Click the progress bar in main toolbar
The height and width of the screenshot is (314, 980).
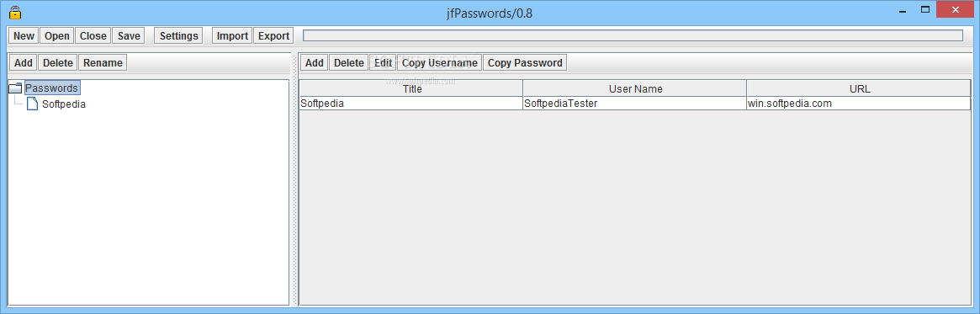[x=633, y=35]
